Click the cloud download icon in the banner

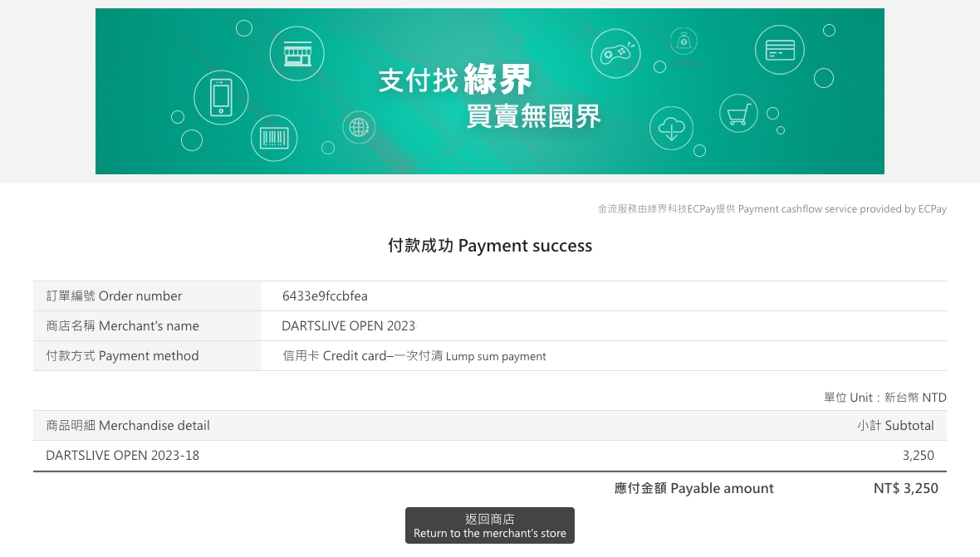pyautogui.click(x=671, y=129)
